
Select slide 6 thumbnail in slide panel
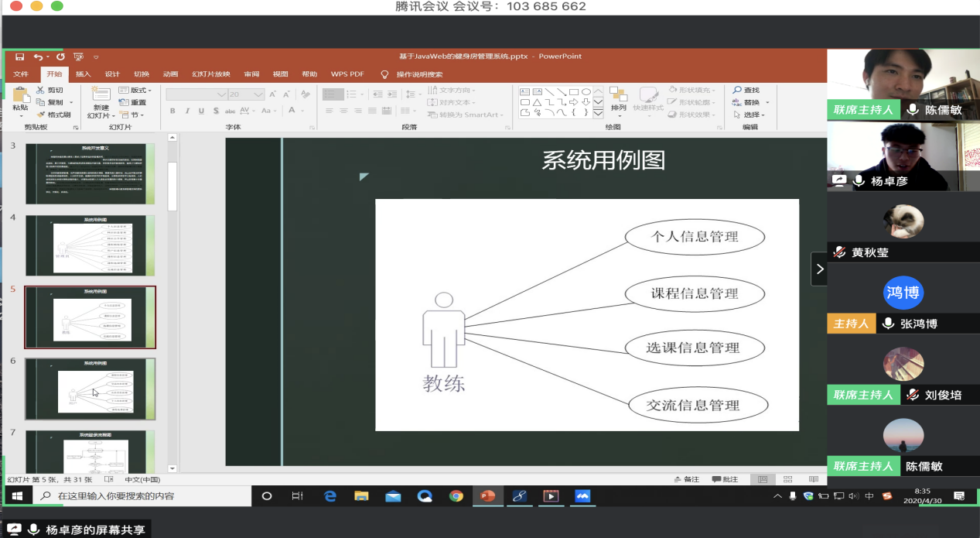[90, 389]
